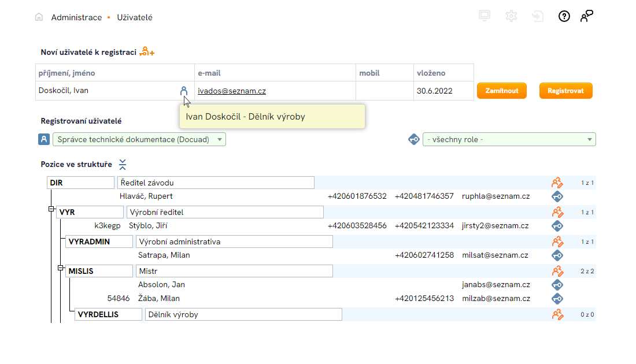Screen dimensions: 636x364
Task: Click the add new user icon
Action: (x=147, y=52)
